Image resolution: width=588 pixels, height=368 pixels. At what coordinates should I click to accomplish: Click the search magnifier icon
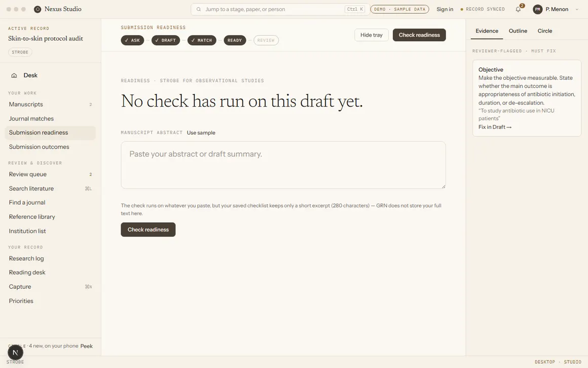pyautogui.click(x=199, y=9)
